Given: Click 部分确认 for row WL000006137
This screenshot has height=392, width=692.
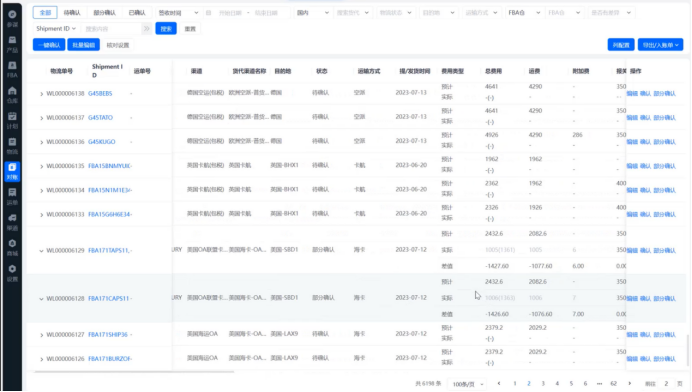Looking at the screenshot, I should coord(664,117).
